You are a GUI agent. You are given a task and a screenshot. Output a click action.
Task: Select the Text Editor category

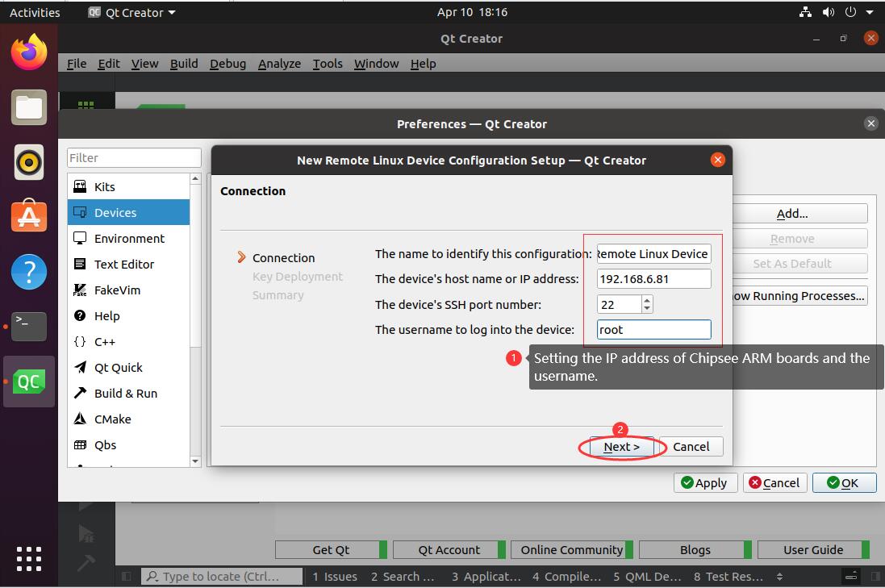tap(129, 264)
